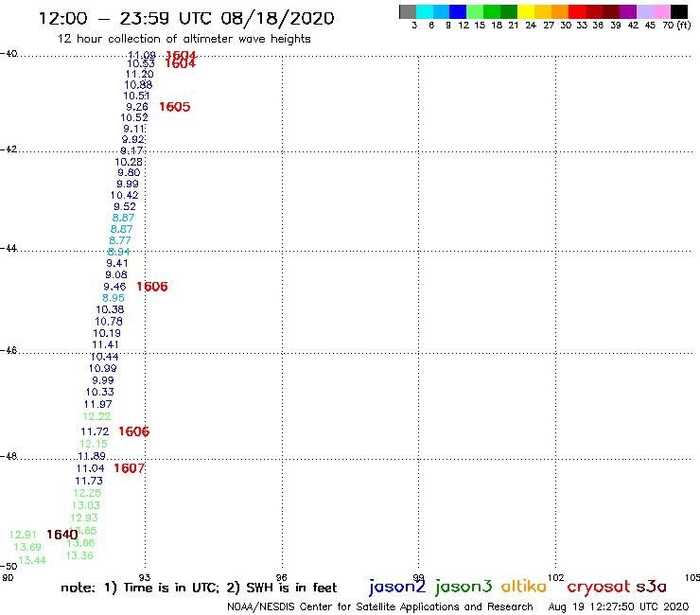This screenshot has width=700, height=615.
Task: Select the light blue value 8.77
Action: point(119,240)
